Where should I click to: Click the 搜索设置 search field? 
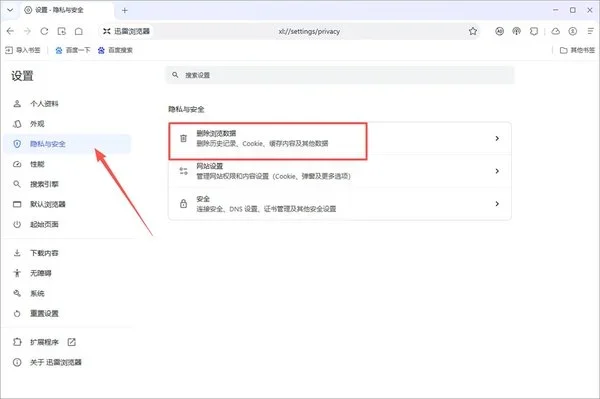(340, 75)
